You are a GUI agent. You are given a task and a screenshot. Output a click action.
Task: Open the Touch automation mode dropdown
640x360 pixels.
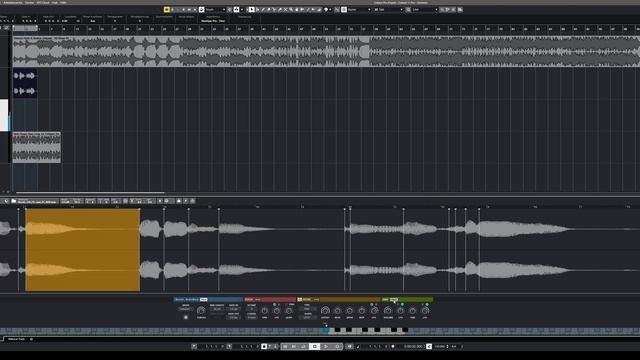[215, 9]
